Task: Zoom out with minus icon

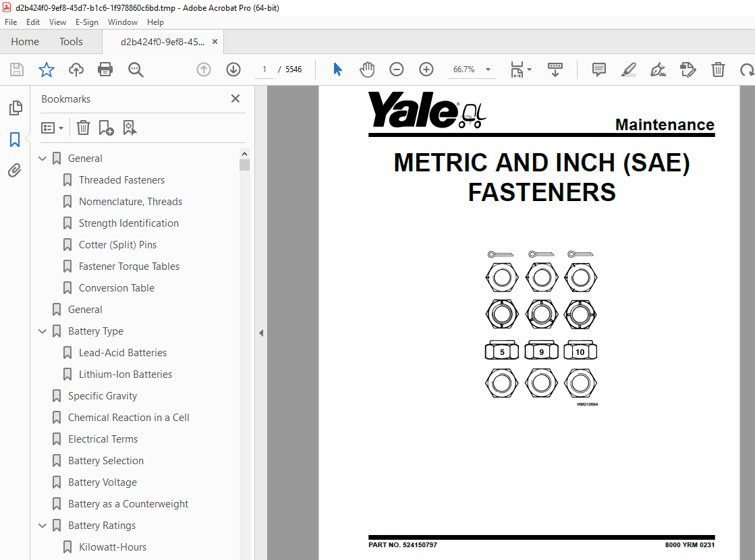Action: pyautogui.click(x=396, y=69)
